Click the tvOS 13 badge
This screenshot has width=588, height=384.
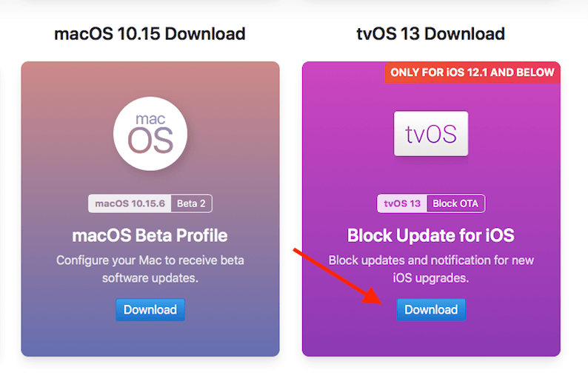coord(402,203)
